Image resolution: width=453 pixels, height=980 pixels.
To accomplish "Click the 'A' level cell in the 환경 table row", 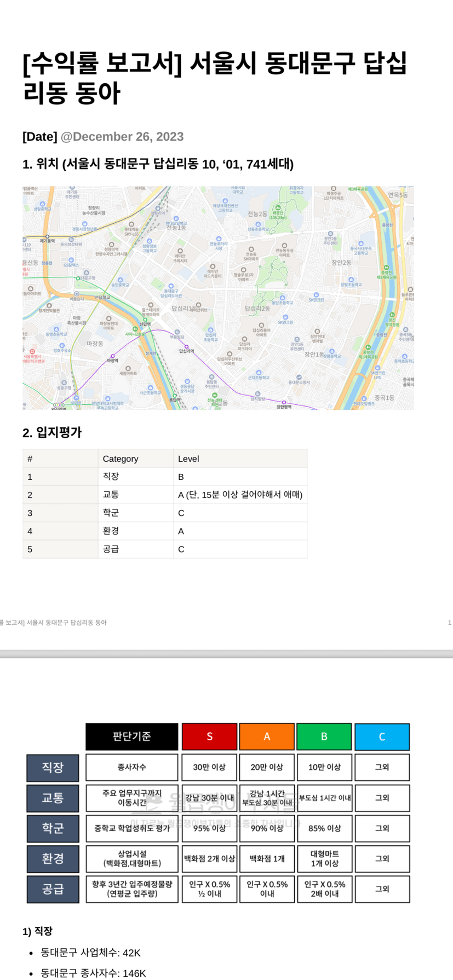I will coord(240,531).
